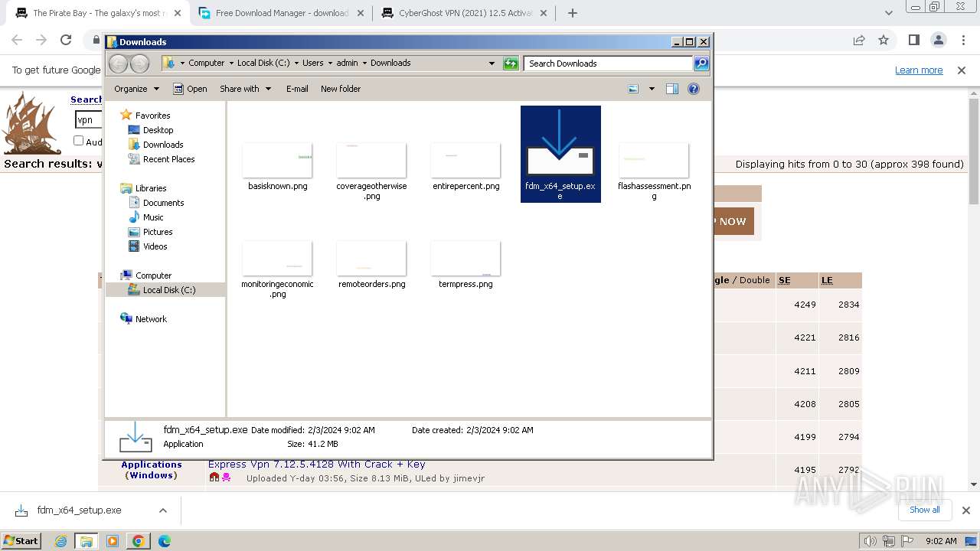
Task: Switch to the Free Download Manager tab
Action: point(280,13)
